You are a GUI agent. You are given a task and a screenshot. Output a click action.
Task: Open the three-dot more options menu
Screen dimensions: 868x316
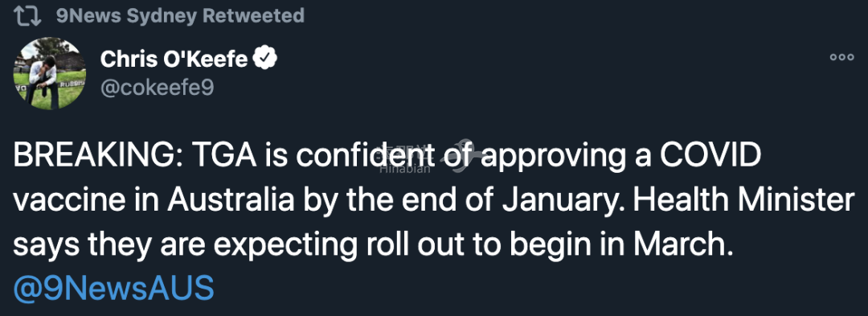(x=842, y=57)
